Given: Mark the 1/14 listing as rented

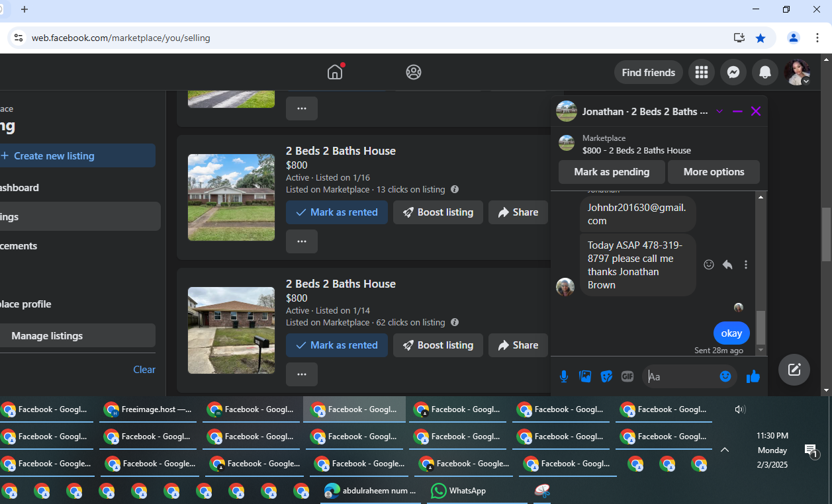Looking at the screenshot, I should [337, 345].
